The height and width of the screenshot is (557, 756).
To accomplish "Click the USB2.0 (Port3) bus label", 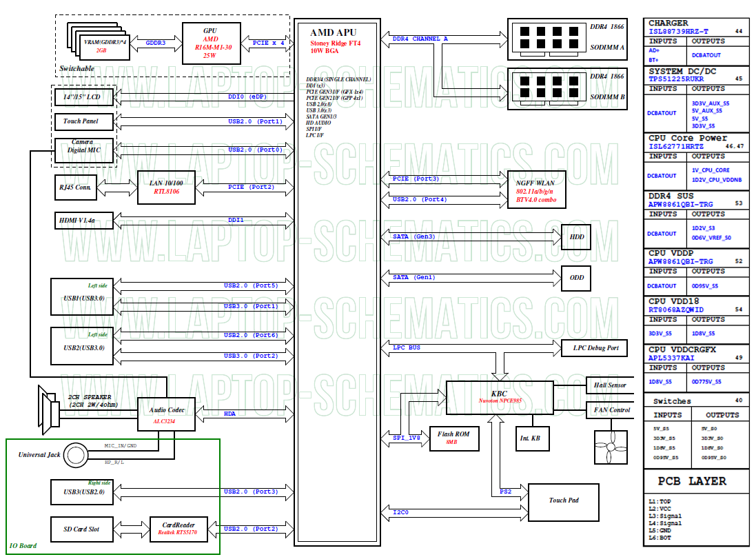I will click(x=252, y=492).
